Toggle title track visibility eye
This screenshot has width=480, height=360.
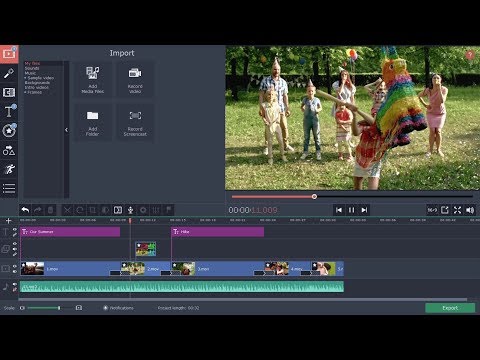click(15, 229)
